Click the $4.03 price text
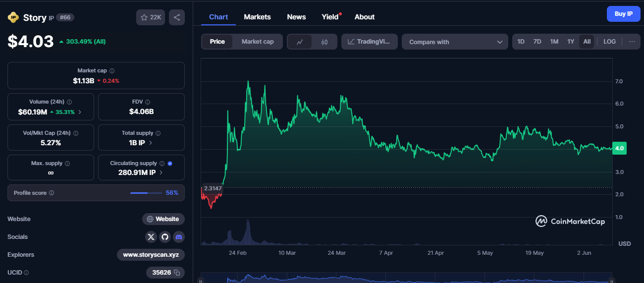 click(x=31, y=41)
